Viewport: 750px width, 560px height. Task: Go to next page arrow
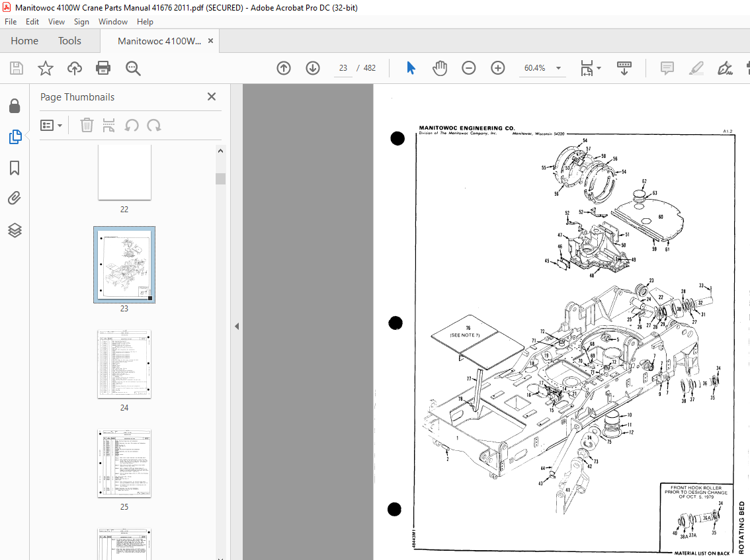(313, 68)
